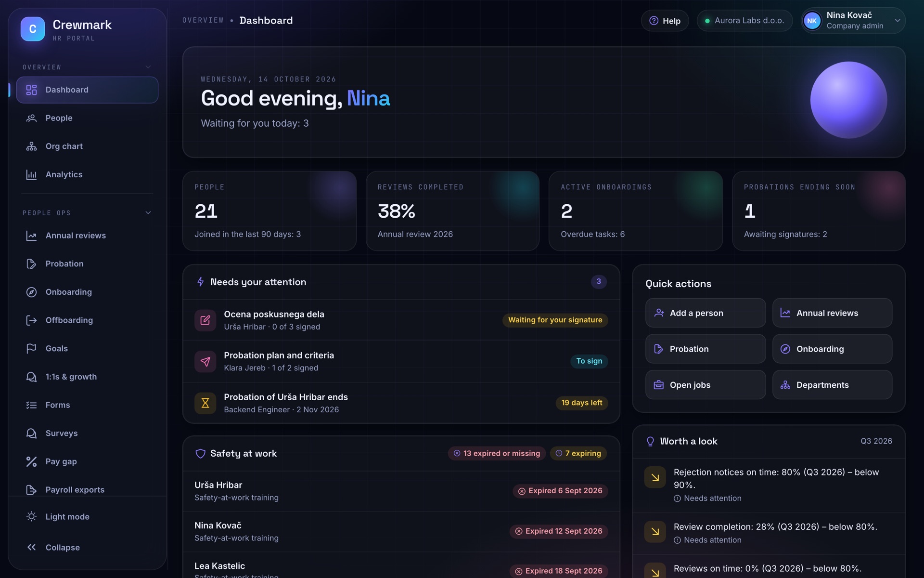Click the Help button
Viewport: 924px width, 578px height.
(x=665, y=21)
